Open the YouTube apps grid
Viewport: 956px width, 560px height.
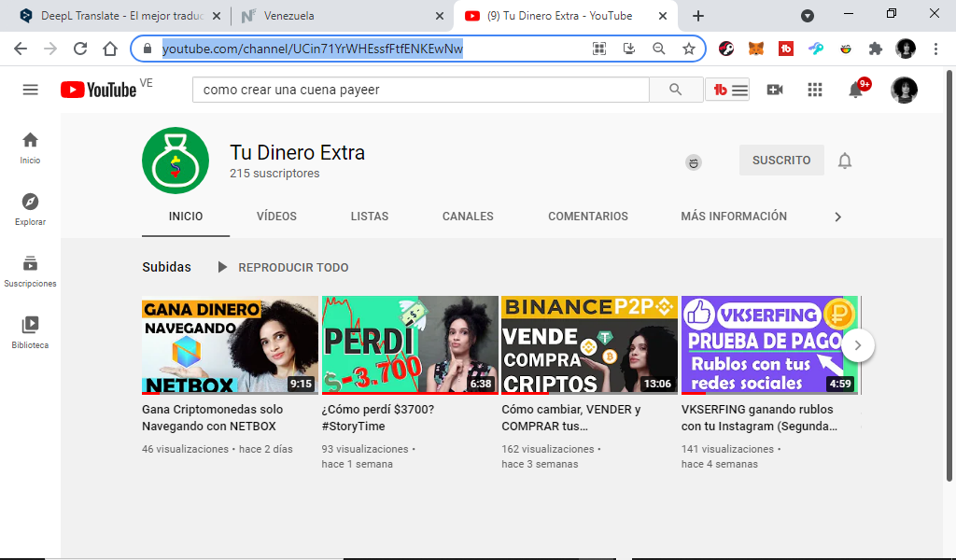(815, 91)
